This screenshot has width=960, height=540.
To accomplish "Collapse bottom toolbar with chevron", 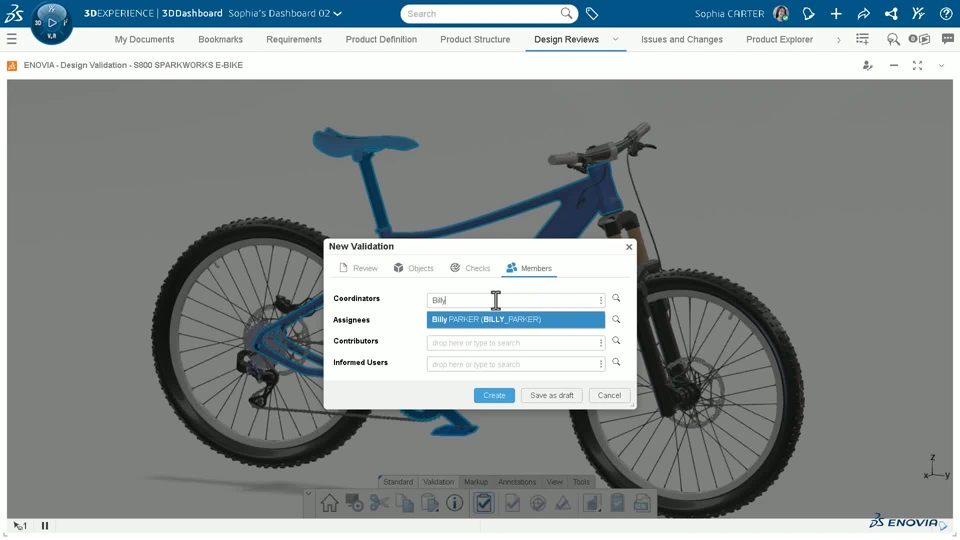I will (309, 493).
